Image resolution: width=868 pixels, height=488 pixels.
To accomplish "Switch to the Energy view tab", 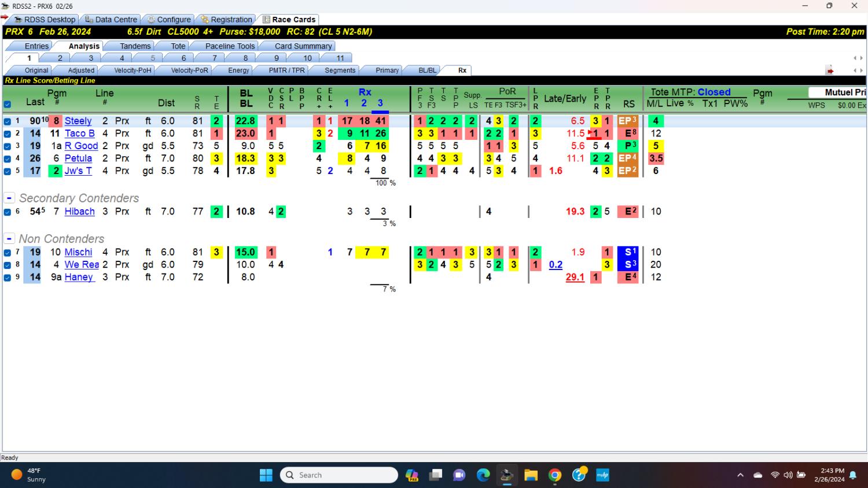I will tap(238, 71).
